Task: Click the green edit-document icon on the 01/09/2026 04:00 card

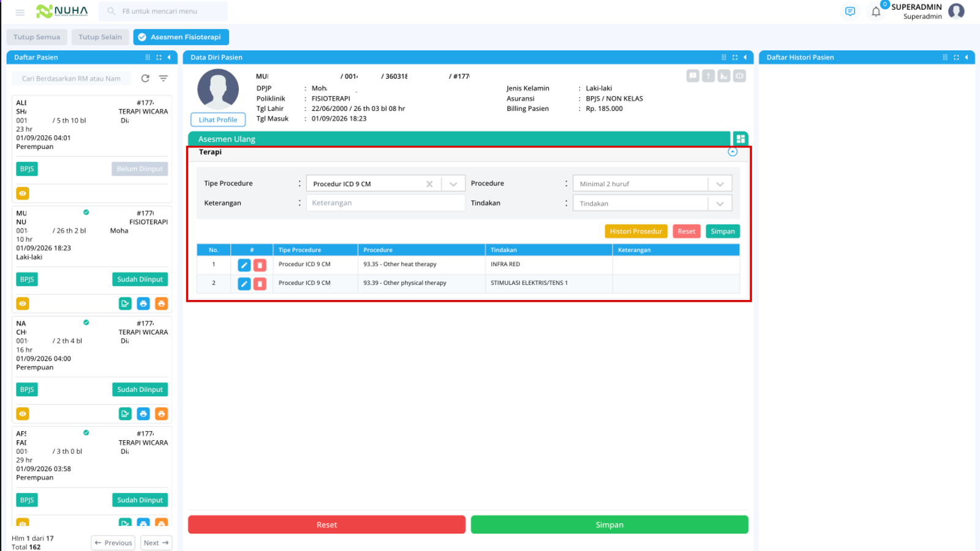Action: coord(125,414)
